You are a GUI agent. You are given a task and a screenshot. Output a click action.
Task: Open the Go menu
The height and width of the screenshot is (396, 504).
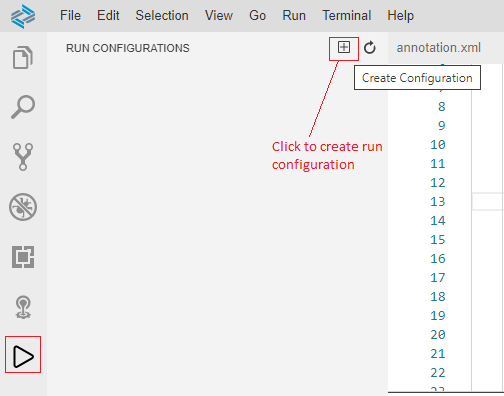click(257, 15)
